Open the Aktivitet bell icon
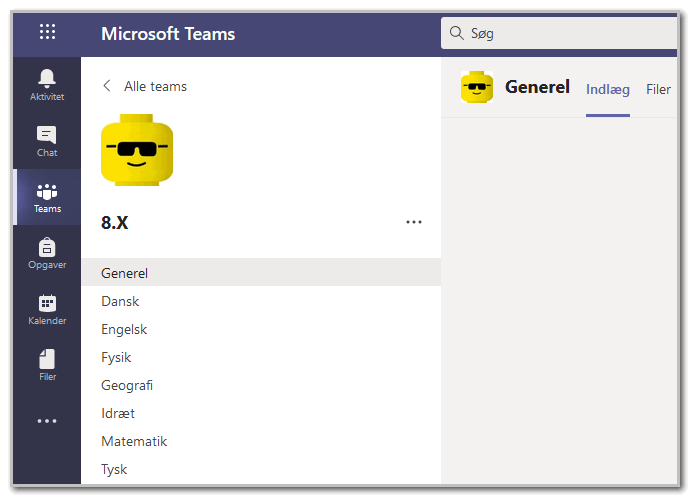 tap(47, 78)
